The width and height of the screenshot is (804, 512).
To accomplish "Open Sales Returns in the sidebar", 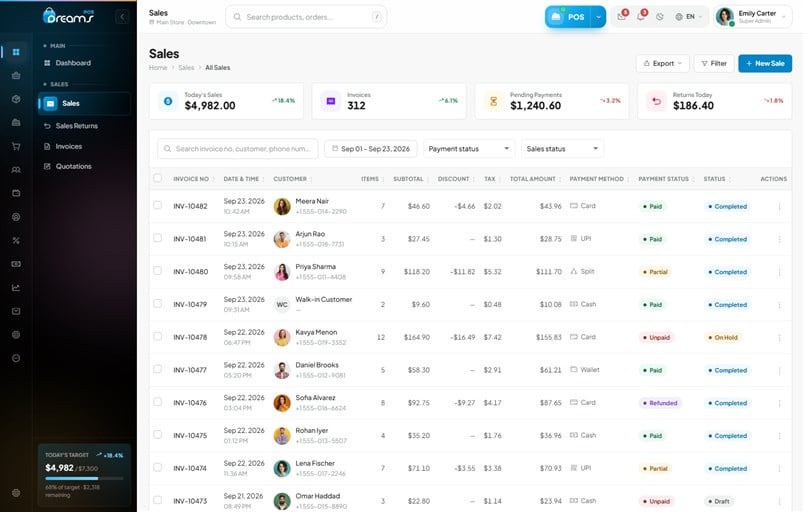I will [76, 126].
